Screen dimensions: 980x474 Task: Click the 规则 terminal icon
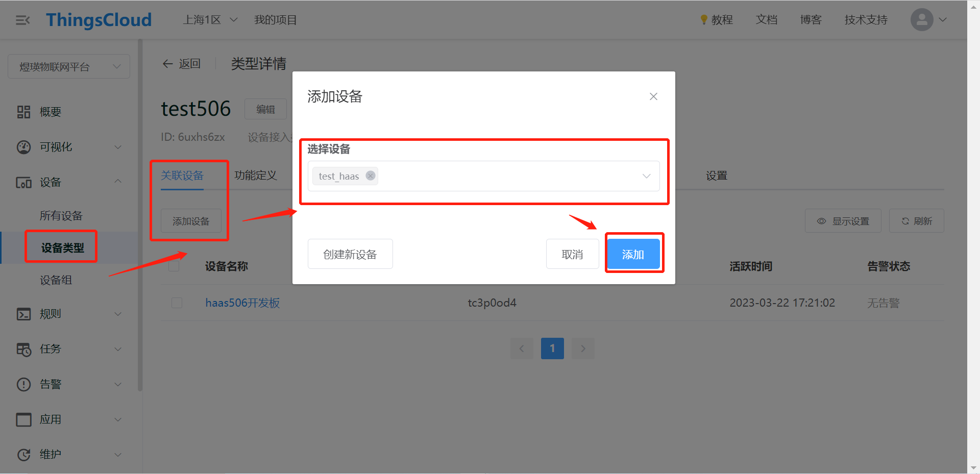tap(23, 314)
